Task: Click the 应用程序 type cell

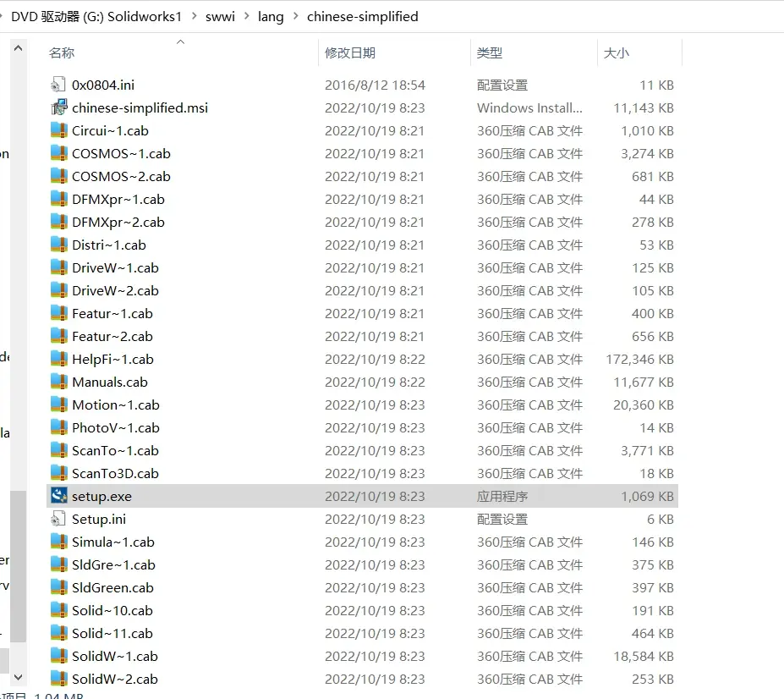Action: click(x=502, y=497)
